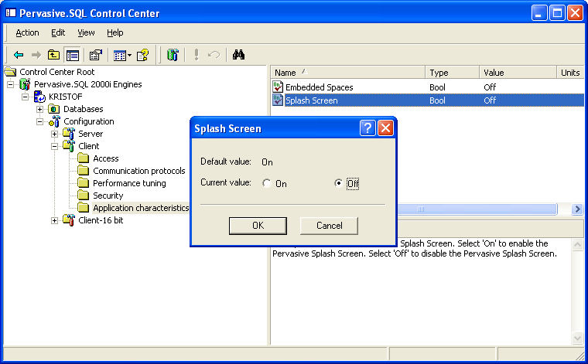
Task: Click the Server configuration icon
Action: (69, 134)
